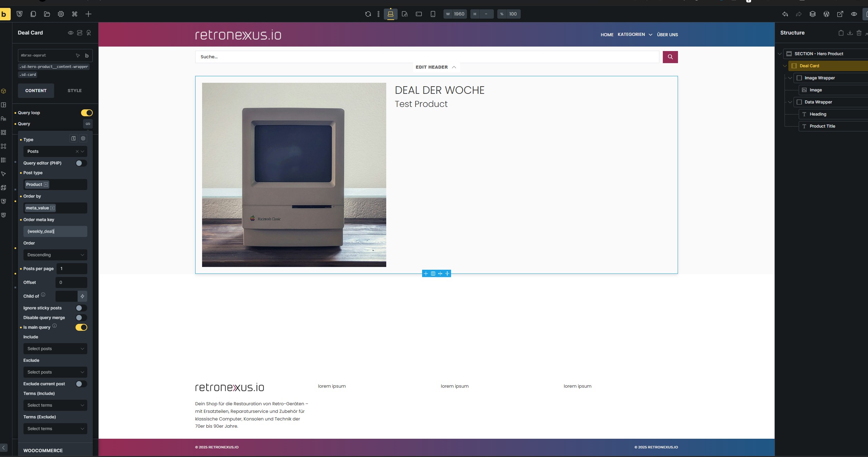Turn off the Query loop toggle
Screen dimensions: 868x457
pos(87,113)
